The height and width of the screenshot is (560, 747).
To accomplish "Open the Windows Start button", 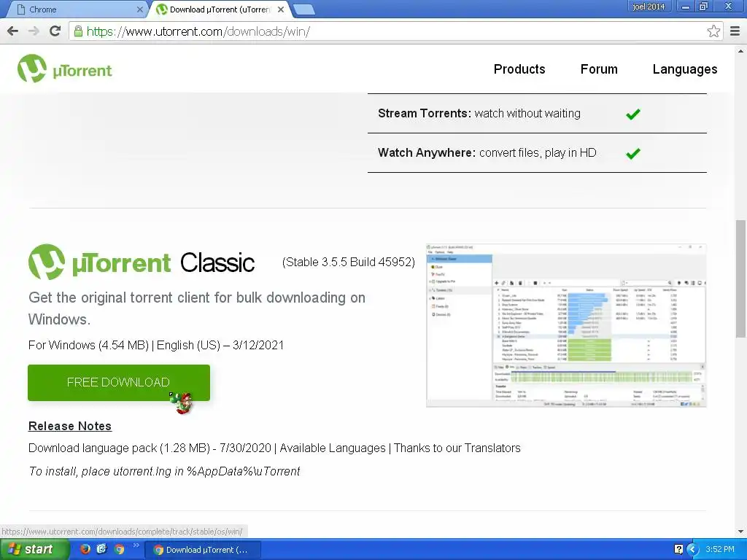I will click(x=34, y=549).
